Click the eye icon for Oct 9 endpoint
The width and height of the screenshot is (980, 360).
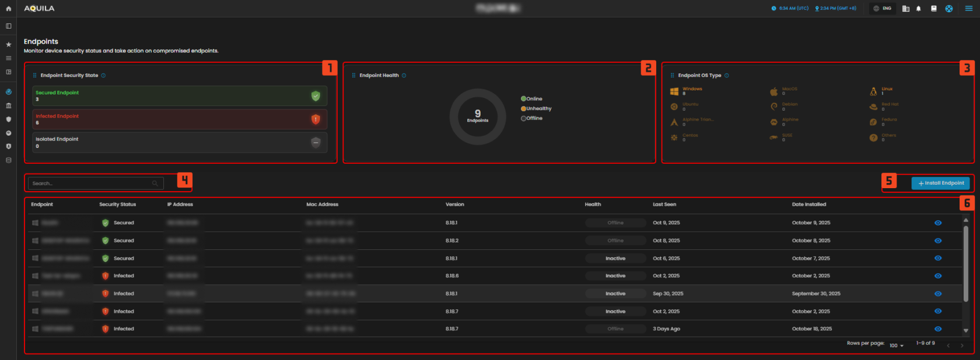938,223
